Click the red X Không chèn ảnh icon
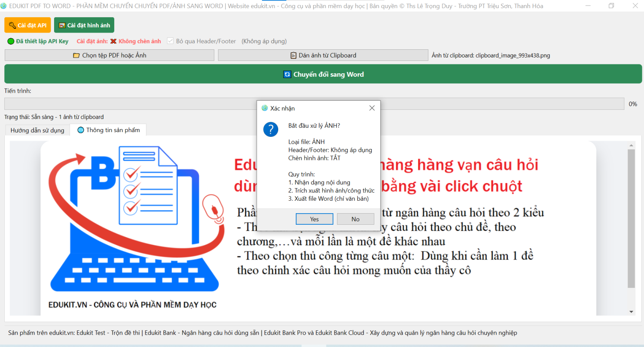644x347 pixels. pos(113,42)
